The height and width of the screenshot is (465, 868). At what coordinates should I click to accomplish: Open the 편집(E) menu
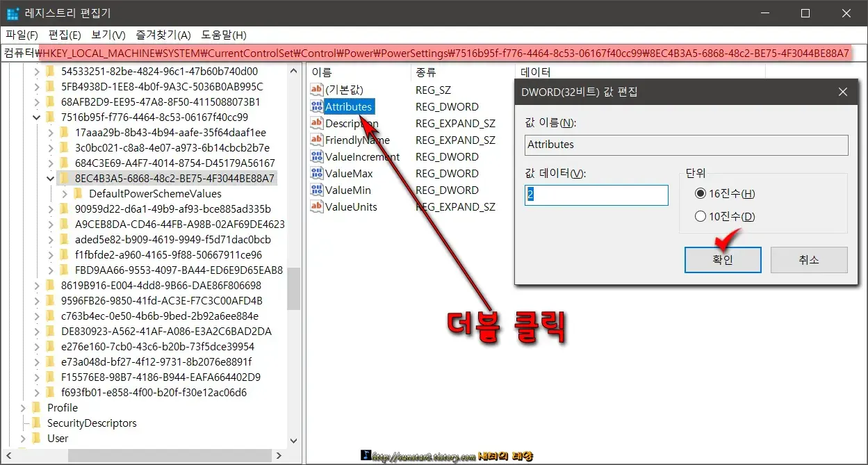[x=65, y=35]
